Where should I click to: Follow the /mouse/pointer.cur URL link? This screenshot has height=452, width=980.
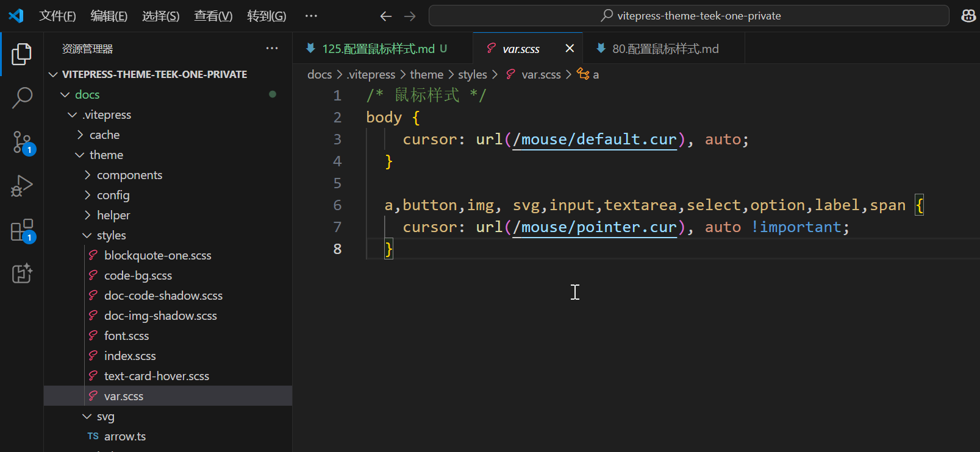pyautogui.click(x=595, y=227)
